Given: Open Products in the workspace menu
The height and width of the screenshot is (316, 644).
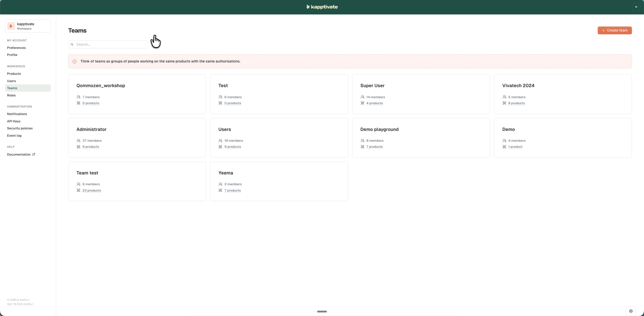Looking at the screenshot, I should pos(14,74).
